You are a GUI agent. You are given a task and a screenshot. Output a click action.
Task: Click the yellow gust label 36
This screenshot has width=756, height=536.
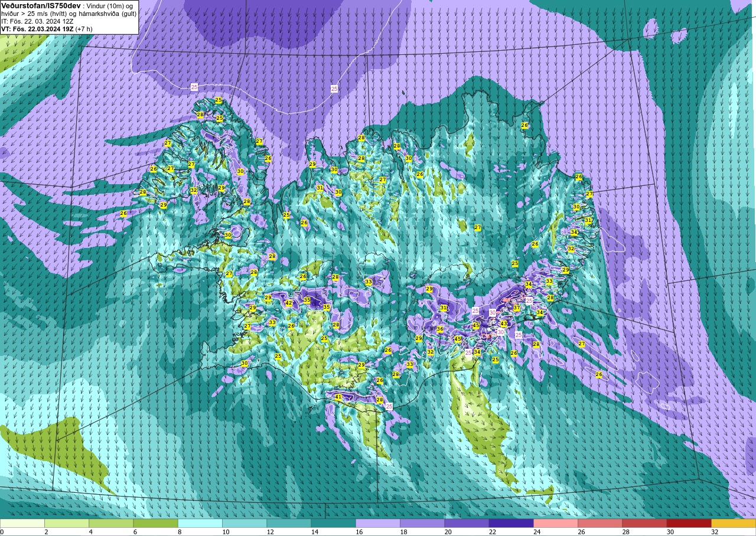click(x=440, y=329)
